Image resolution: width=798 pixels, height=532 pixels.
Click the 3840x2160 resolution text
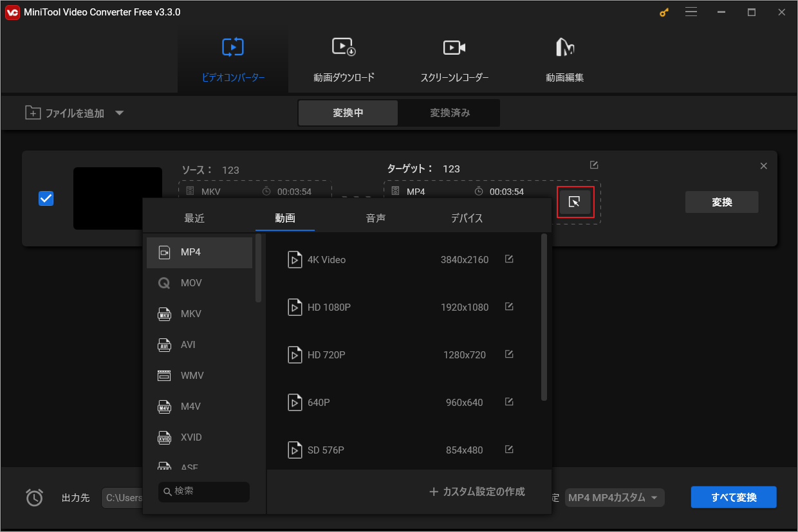(x=465, y=260)
